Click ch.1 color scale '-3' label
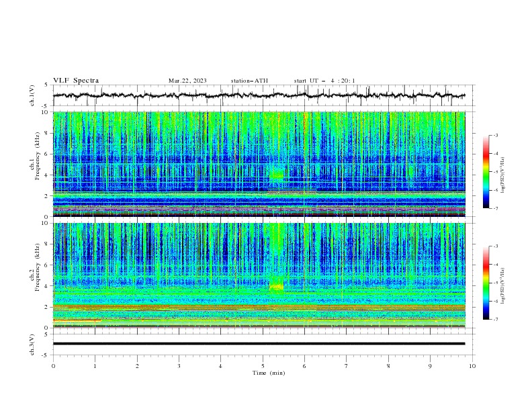 point(496,135)
